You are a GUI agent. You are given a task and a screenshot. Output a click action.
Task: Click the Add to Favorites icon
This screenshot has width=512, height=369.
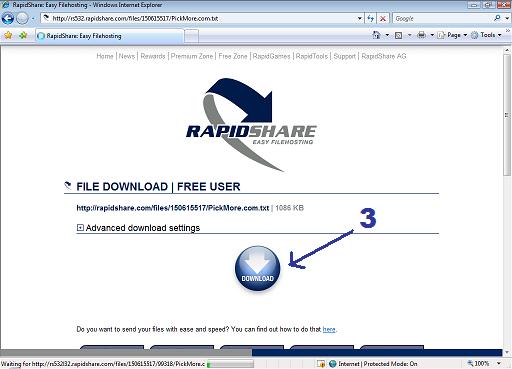pyautogui.click(x=23, y=35)
